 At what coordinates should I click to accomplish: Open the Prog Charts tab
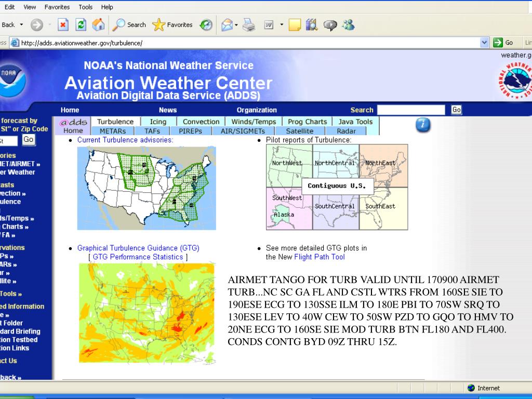[307, 122]
